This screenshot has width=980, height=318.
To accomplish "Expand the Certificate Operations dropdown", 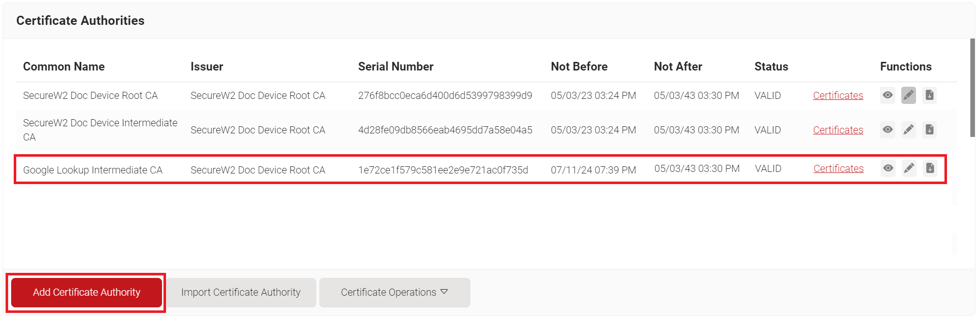I will click(394, 292).
